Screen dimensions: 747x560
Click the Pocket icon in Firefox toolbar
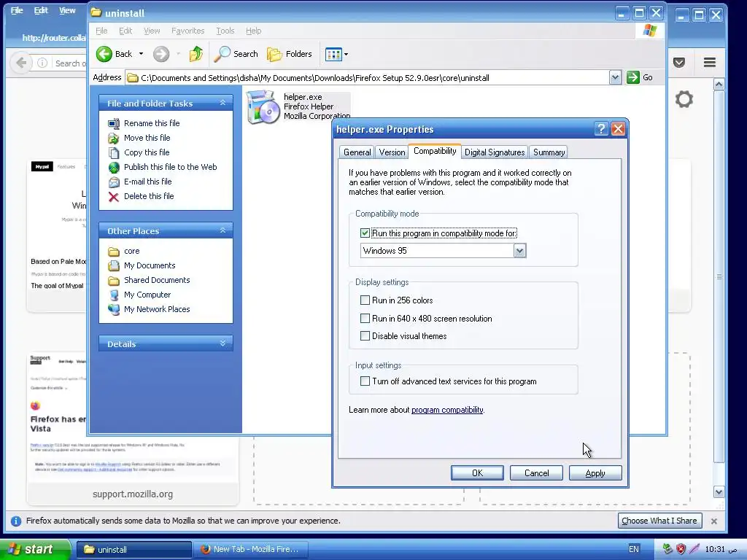tap(679, 63)
